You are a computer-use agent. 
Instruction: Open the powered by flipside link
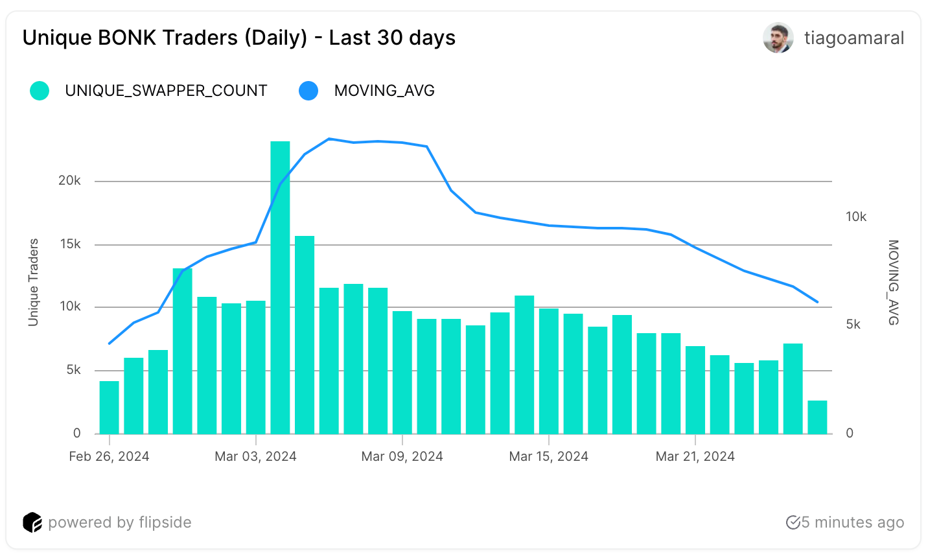(120, 522)
